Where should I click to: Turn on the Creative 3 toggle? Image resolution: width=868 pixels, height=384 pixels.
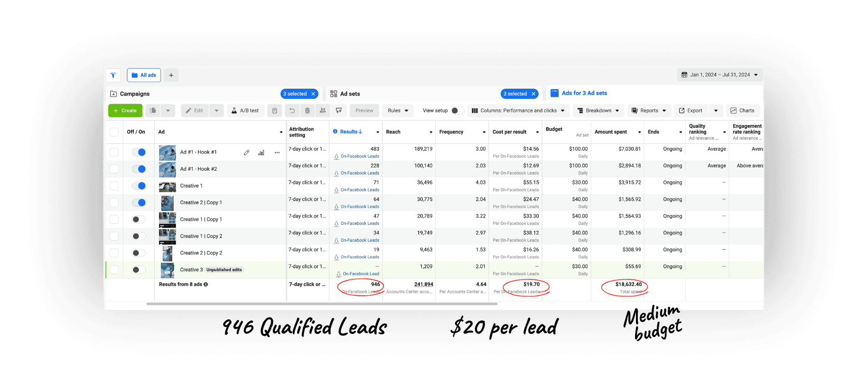pos(139,270)
